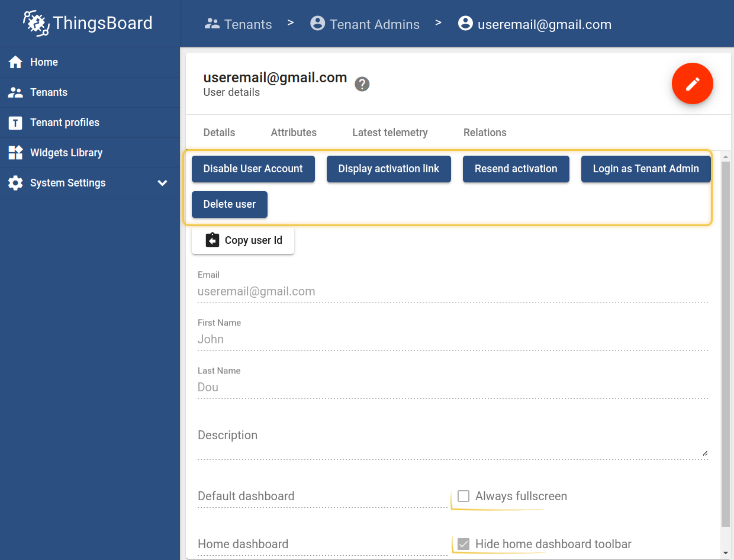Click the help question mark icon
Image resolution: width=734 pixels, height=560 pixels.
pyautogui.click(x=362, y=84)
